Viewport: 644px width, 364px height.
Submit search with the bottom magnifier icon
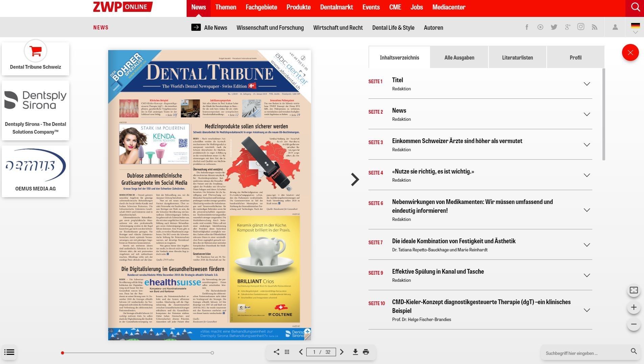(x=634, y=351)
